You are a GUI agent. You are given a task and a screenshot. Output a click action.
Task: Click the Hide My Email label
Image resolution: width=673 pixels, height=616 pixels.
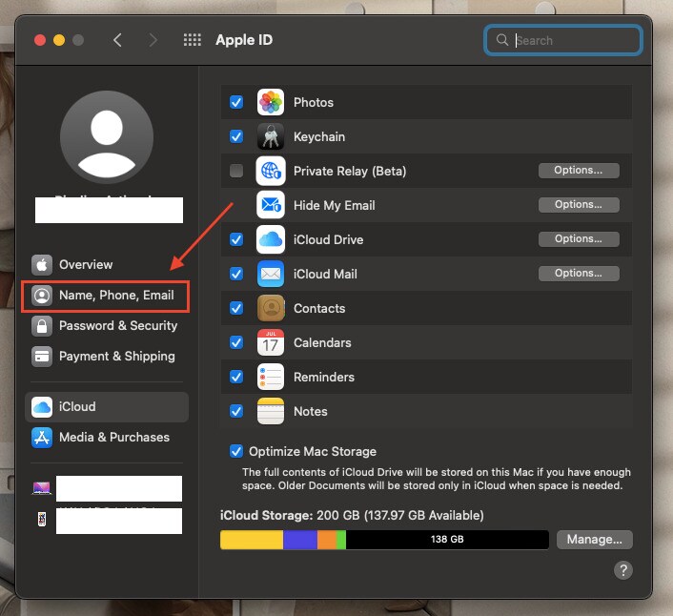tap(334, 205)
